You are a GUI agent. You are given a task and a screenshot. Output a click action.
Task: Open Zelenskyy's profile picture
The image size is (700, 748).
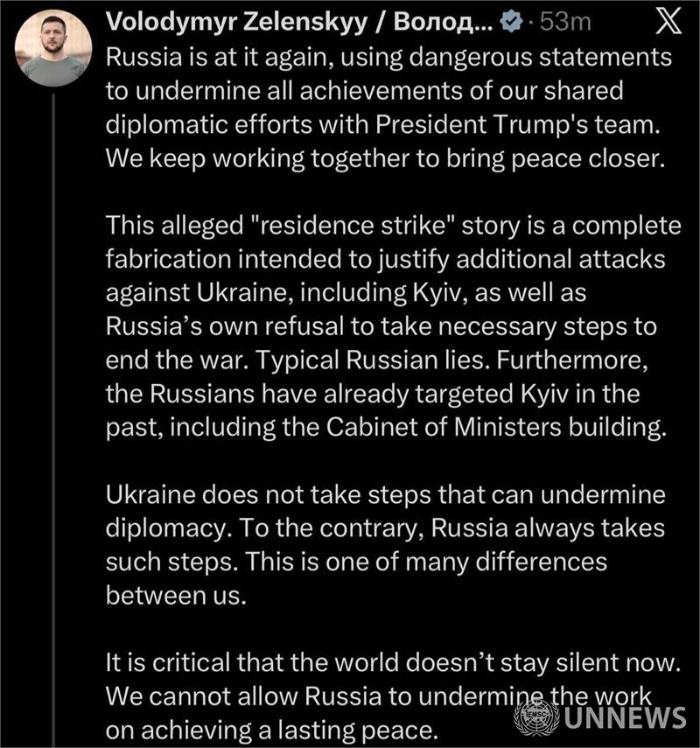pyautogui.click(x=52, y=48)
